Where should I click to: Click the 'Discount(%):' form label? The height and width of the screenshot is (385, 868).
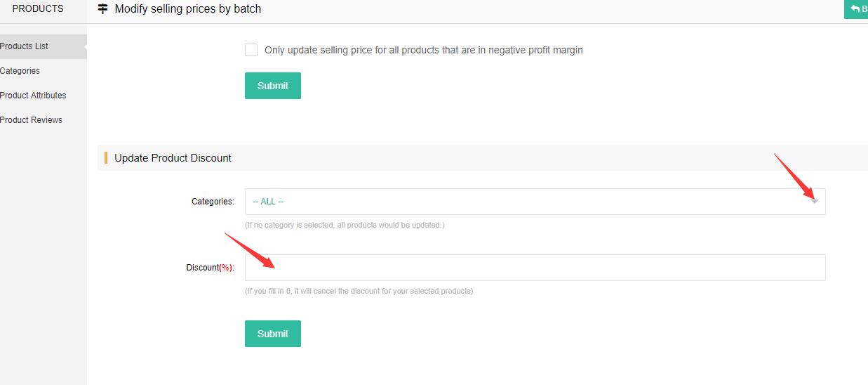tap(210, 268)
